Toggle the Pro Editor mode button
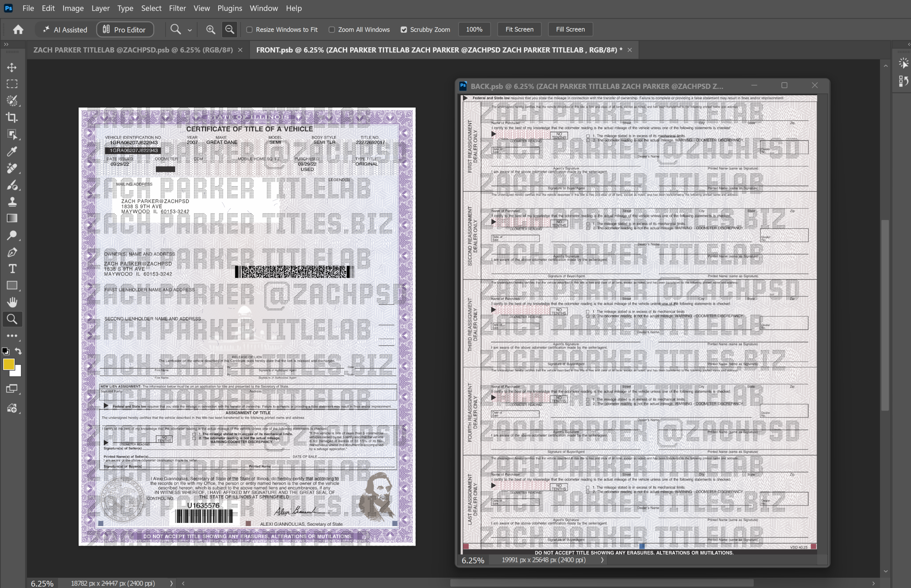This screenshot has width=911, height=588. (125, 30)
